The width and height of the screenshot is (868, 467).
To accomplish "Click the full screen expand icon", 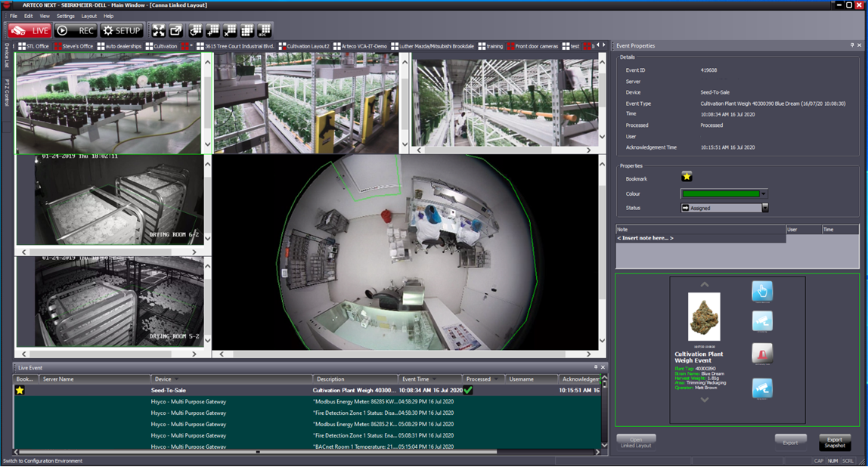I will [158, 30].
